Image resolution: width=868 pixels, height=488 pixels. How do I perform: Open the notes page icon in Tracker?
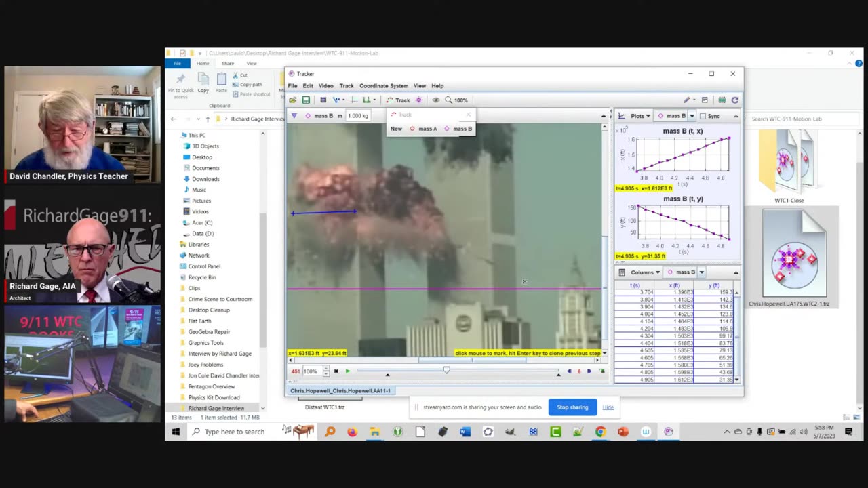click(705, 100)
